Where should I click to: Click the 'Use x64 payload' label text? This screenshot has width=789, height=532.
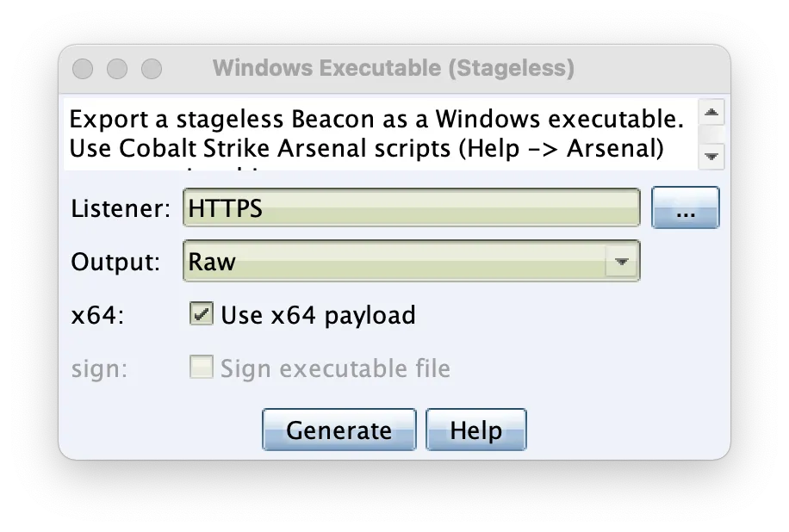tap(318, 315)
